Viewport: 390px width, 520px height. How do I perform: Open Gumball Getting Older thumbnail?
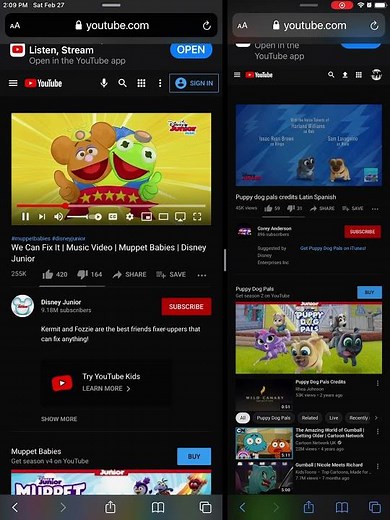click(x=264, y=443)
